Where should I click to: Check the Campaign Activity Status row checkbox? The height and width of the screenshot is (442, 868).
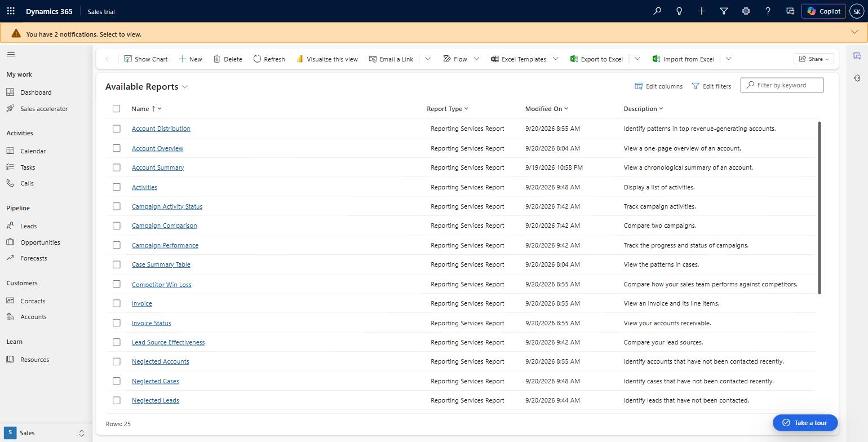[117, 206]
